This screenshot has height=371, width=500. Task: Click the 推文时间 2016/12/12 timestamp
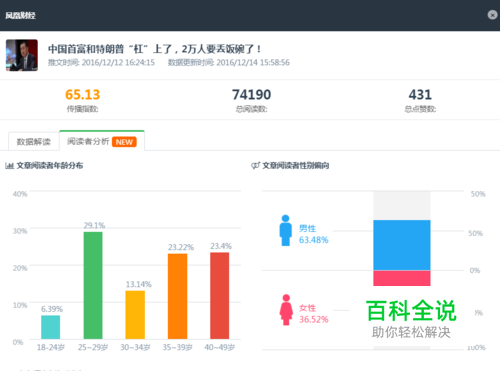coord(101,63)
